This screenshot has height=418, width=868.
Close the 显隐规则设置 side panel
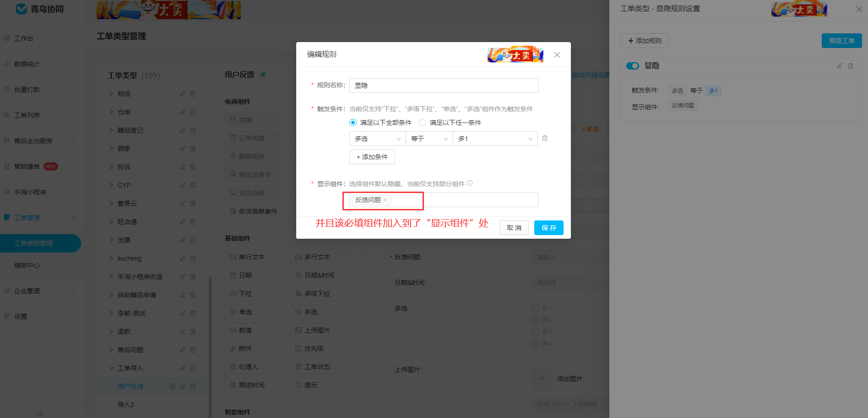(859, 9)
